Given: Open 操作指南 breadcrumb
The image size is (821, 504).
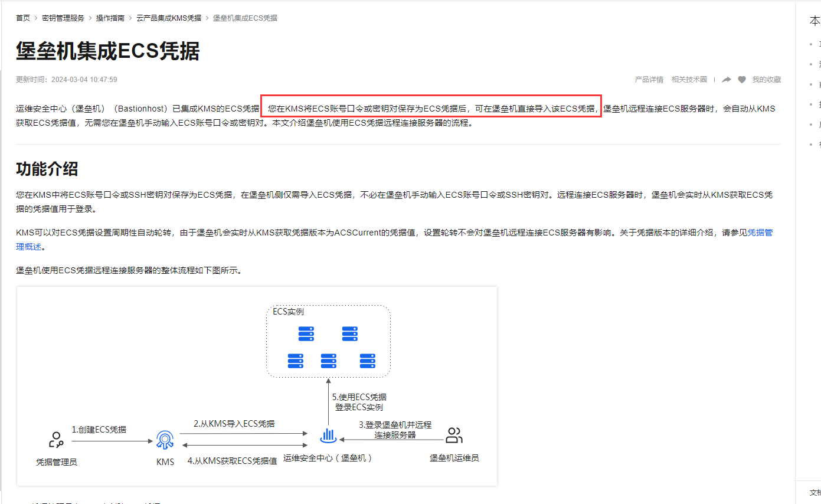Looking at the screenshot, I should coord(110,18).
